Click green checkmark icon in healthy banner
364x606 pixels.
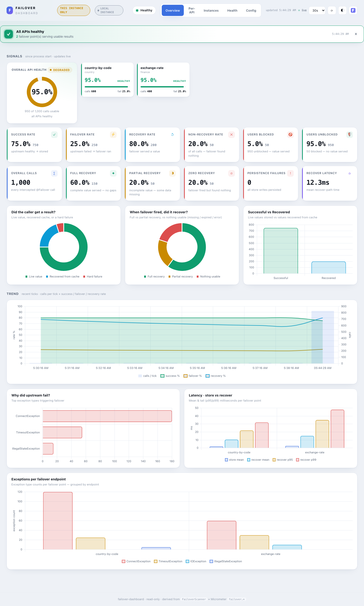(9, 34)
